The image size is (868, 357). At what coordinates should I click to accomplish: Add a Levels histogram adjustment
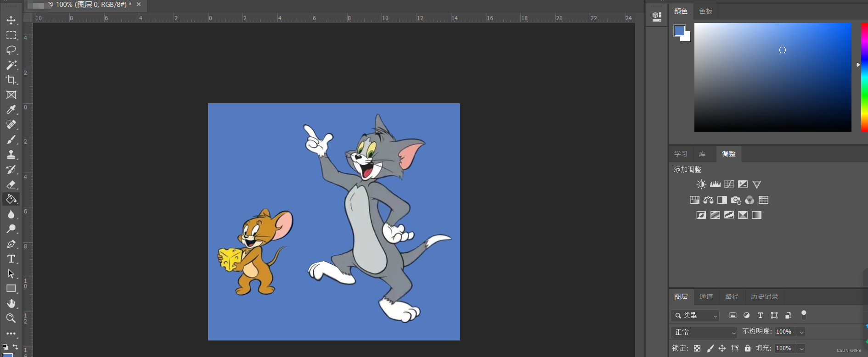click(x=715, y=184)
